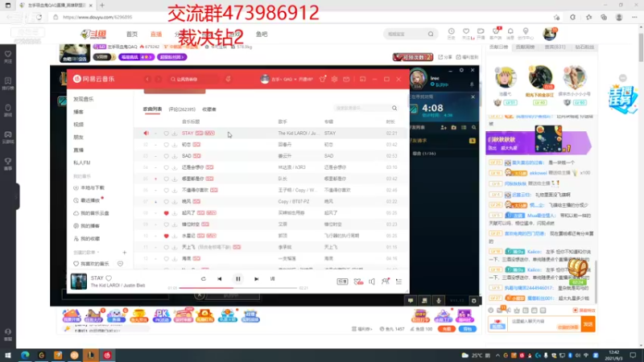Go to the previous track in NetEase
This screenshot has width=644, height=362.
(220, 279)
